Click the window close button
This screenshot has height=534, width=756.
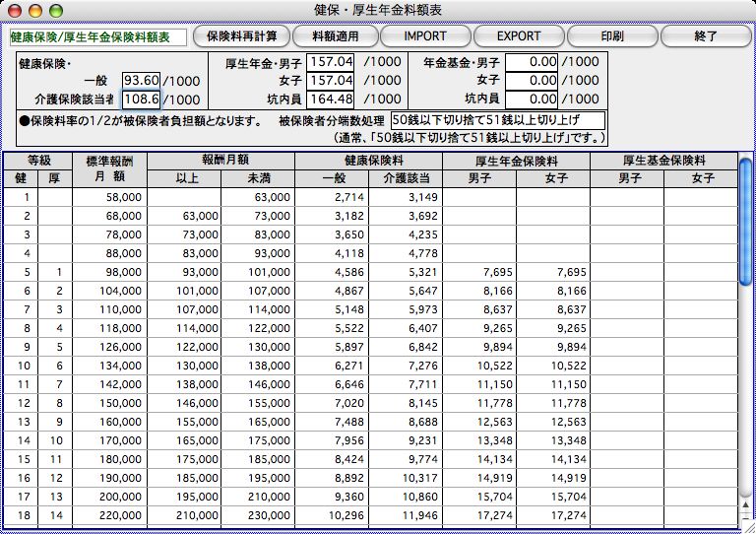(15, 10)
